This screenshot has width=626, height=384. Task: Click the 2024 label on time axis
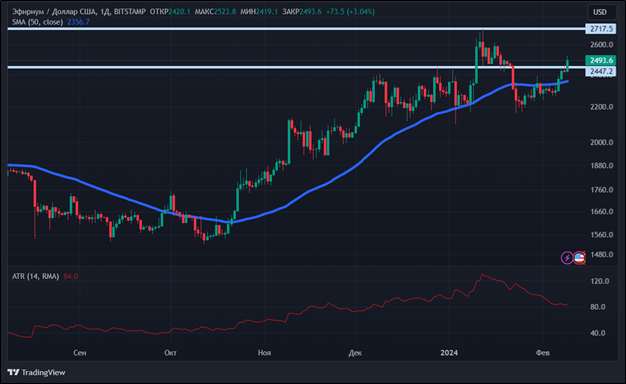[x=449, y=353]
